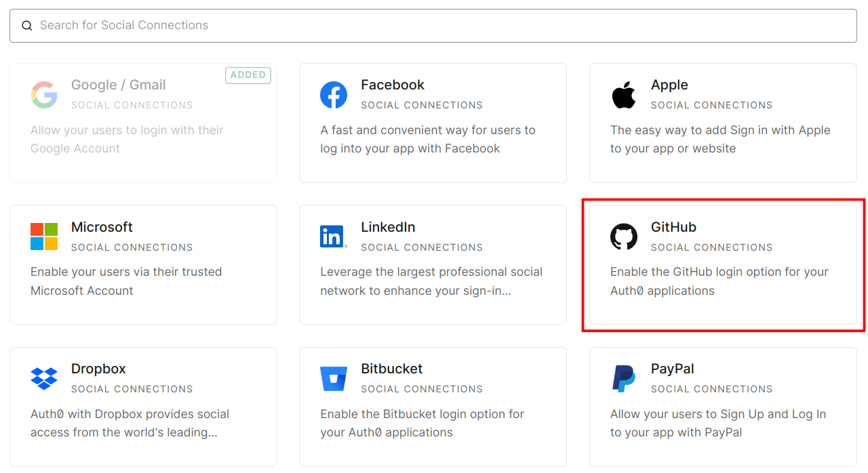Click SOCIAL CONNECTIONS label under Dropbox
Viewport: 868px width, 473px height.
pos(132,389)
